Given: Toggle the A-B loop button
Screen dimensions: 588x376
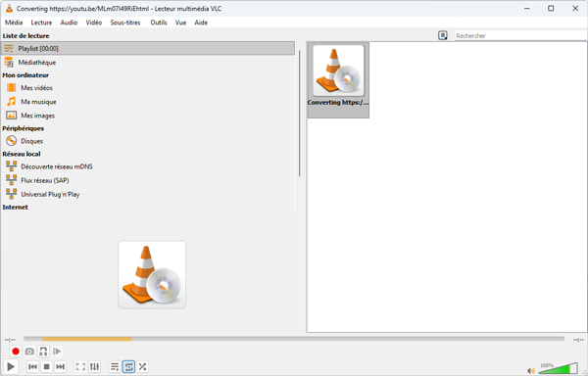Looking at the screenshot, I should pos(43,352).
